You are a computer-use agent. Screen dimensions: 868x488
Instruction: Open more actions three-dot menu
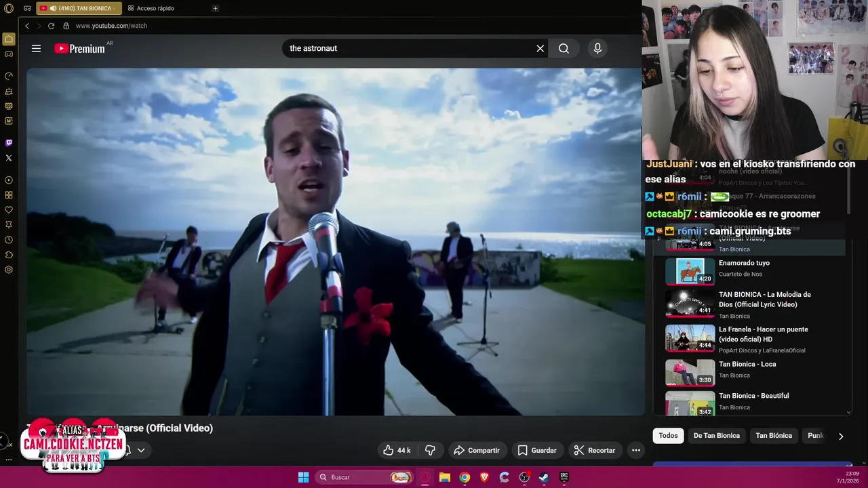635,450
